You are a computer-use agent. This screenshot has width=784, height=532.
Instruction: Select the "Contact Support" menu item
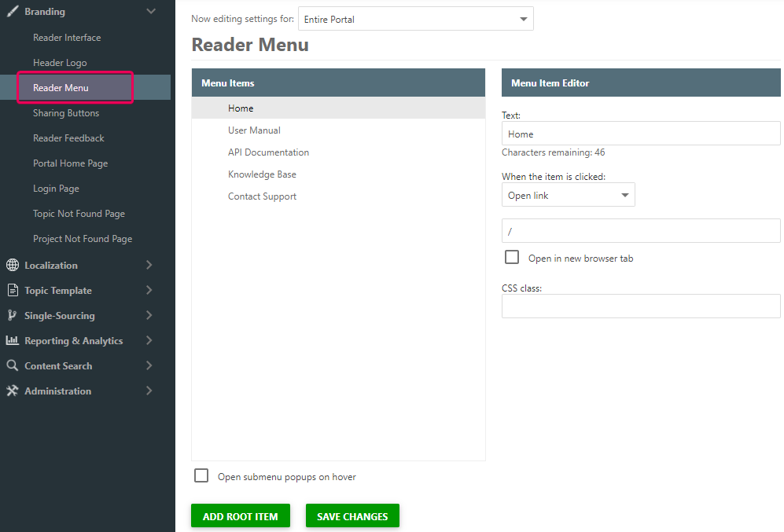(x=262, y=196)
